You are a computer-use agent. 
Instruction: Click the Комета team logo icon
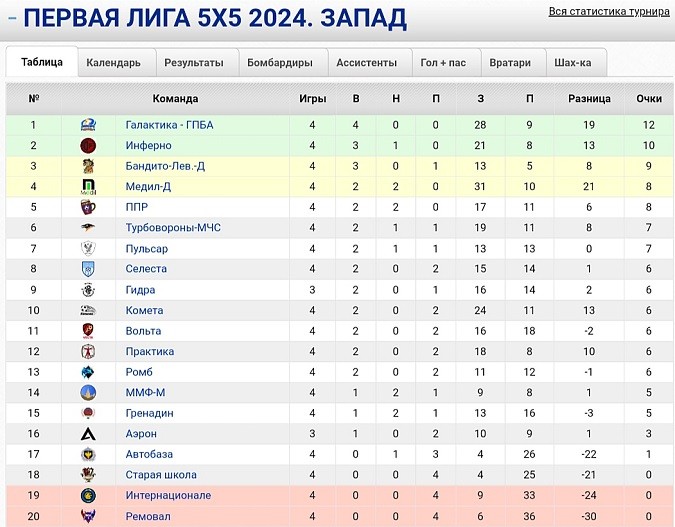coord(88,311)
